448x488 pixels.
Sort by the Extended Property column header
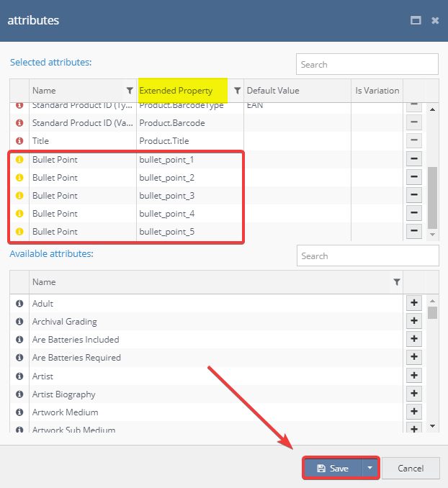176,91
